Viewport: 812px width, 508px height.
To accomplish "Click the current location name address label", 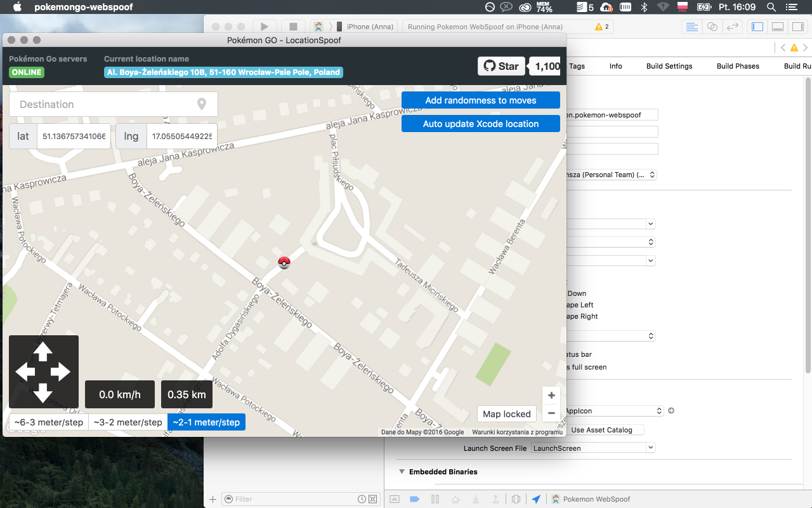I will pos(223,72).
